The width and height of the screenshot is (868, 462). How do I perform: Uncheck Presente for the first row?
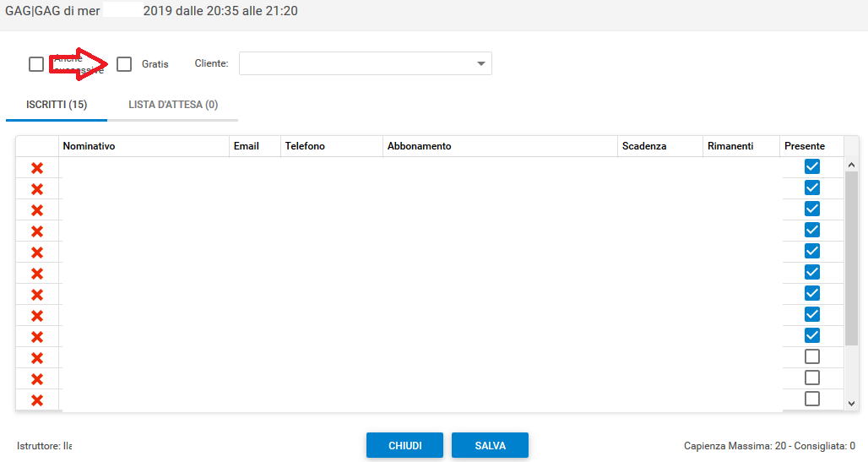(x=811, y=166)
